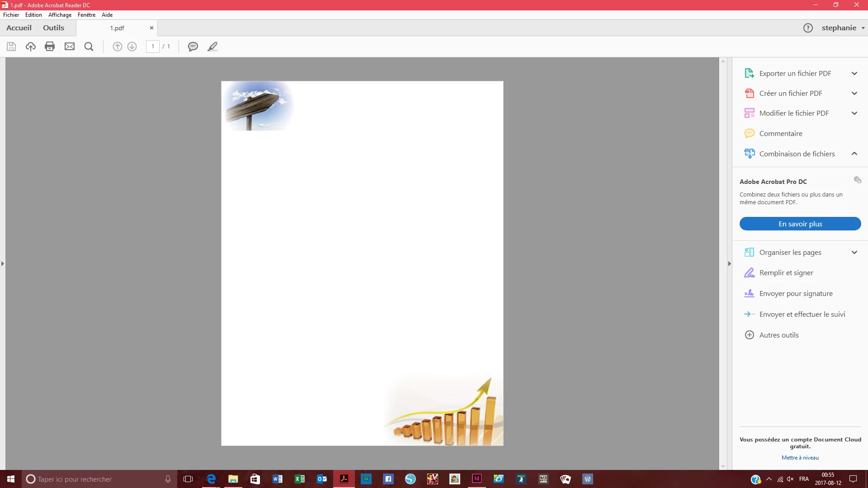Viewport: 868px width, 488px height.
Task: Click the Print icon
Action: click(50, 47)
